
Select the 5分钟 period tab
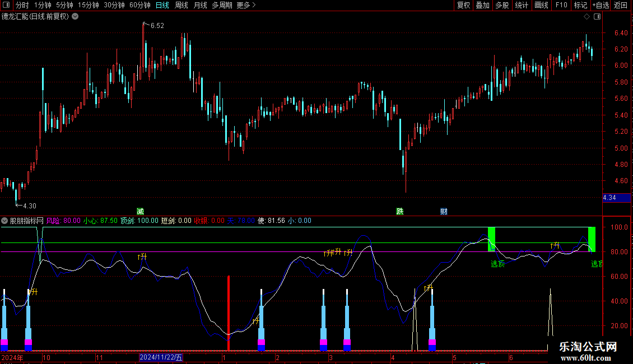pos(64,5)
